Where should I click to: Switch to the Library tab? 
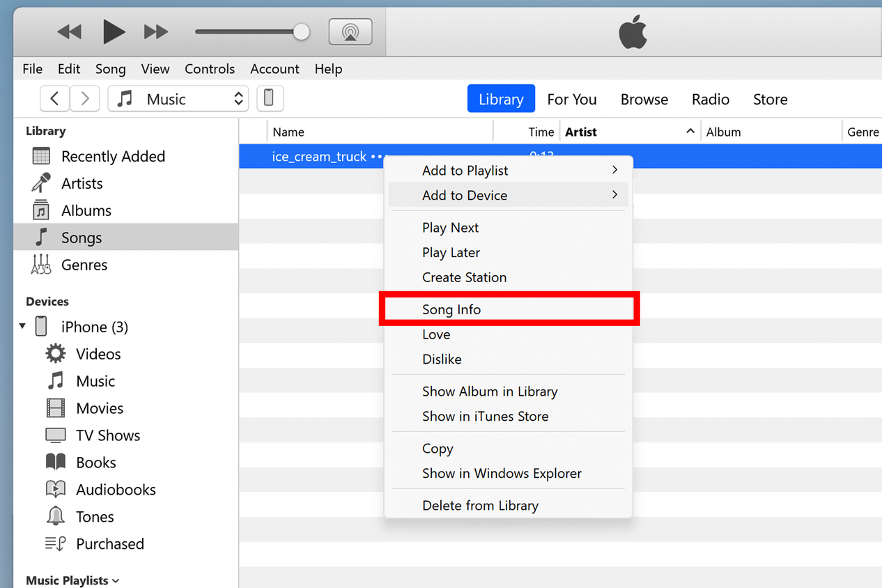coord(501,99)
